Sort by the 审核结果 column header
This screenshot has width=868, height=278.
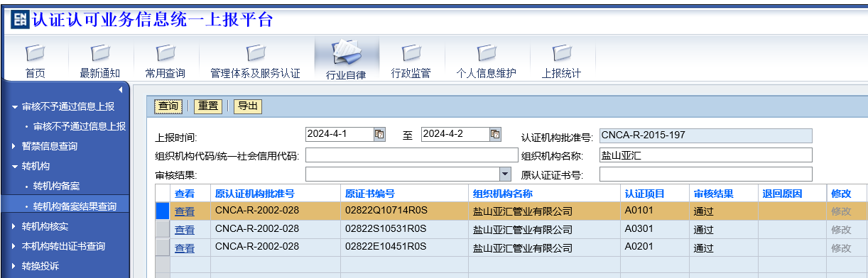coord(714,193)
